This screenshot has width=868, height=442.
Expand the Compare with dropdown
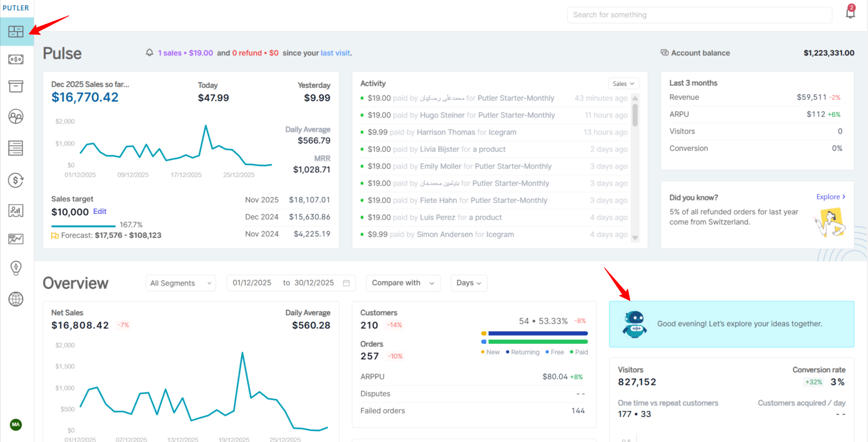click(x=403, y=283)
